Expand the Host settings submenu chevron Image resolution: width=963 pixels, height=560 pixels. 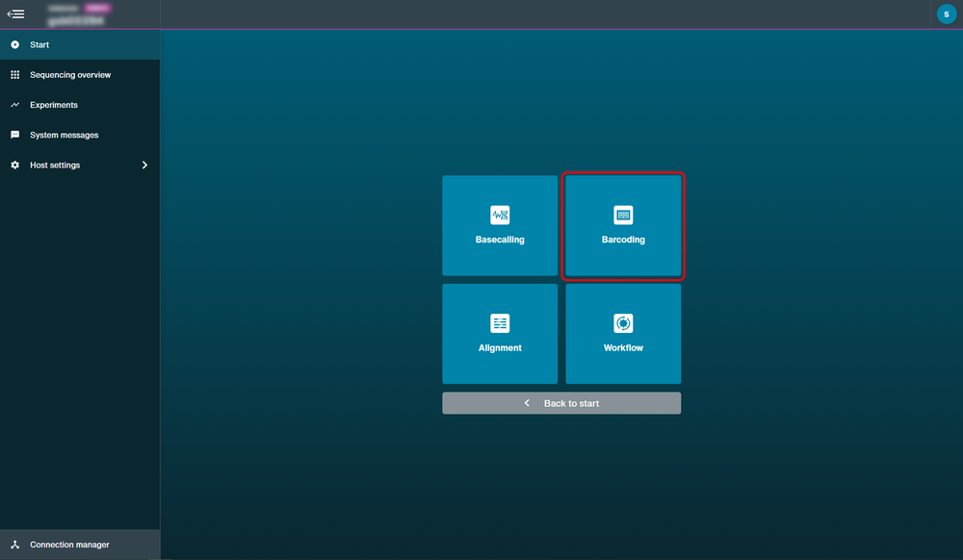145,165
